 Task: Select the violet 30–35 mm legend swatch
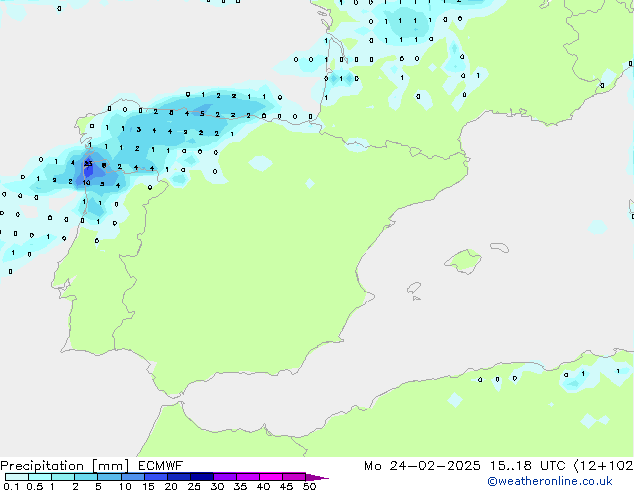point(224,477)
